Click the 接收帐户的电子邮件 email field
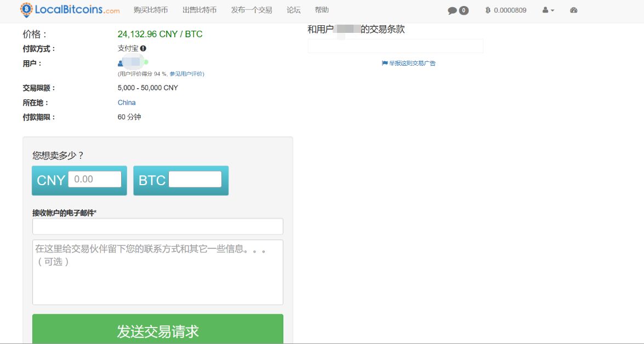This screenshot has height=344, width=644. click(158, 226)
